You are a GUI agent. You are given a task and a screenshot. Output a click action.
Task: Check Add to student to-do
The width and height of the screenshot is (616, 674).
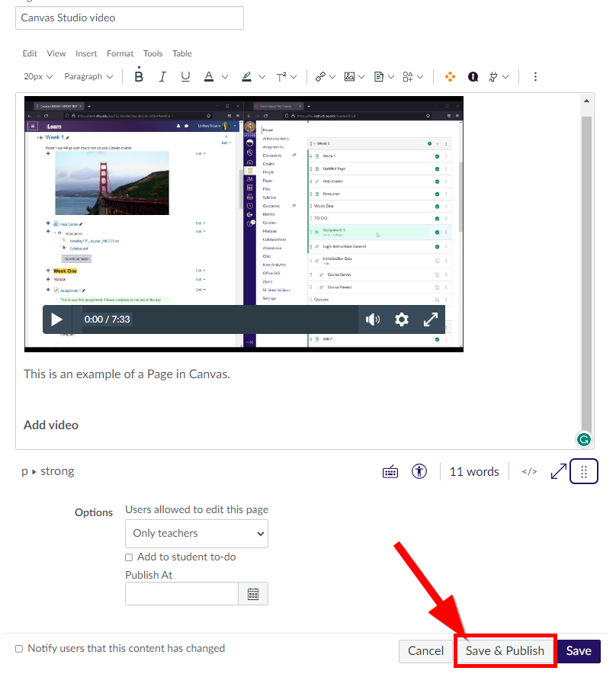[129, 557]
